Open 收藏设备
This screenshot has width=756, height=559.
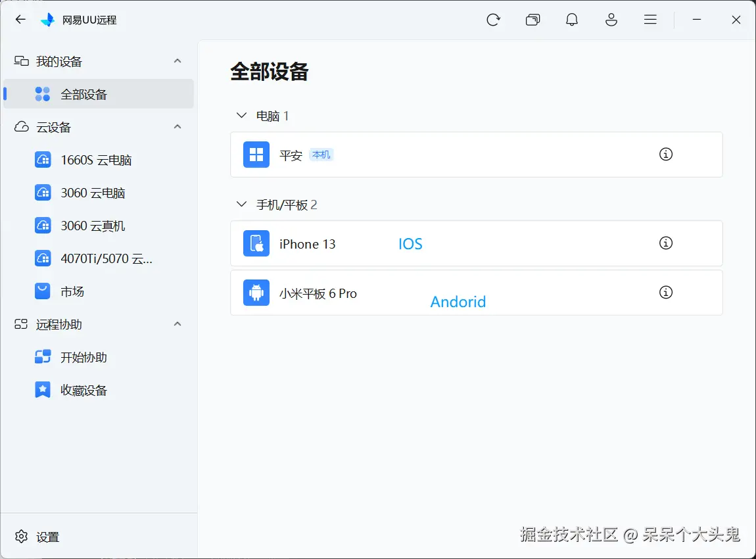(99, 390)
